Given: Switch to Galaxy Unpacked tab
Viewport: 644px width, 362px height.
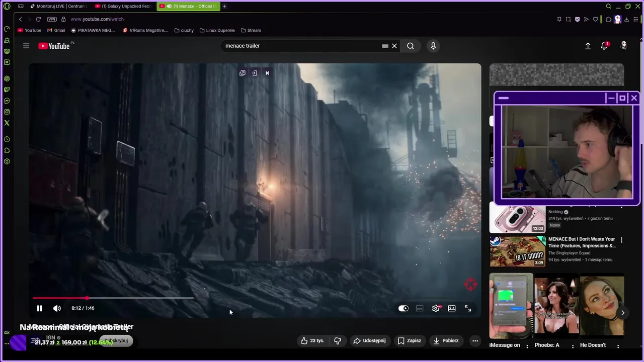Looking at the screenshot, I should (x=123, y=6).
